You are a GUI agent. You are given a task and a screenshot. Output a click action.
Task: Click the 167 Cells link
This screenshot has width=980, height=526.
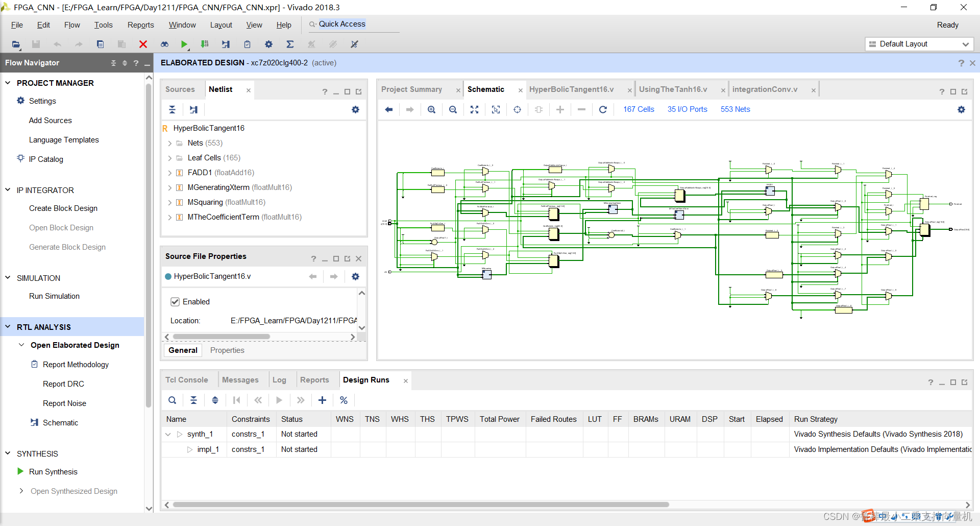pos(639,109)
